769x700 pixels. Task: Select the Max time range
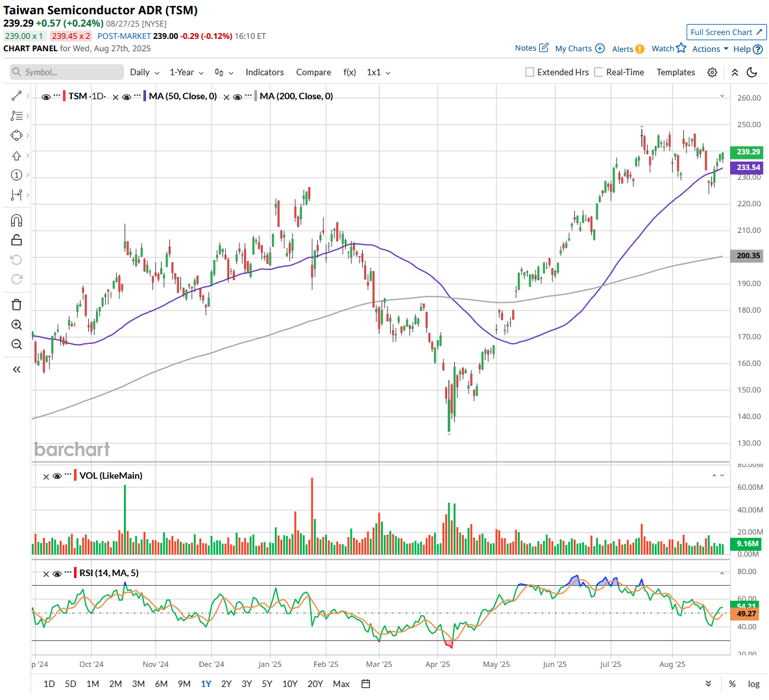tap(341, 684)
